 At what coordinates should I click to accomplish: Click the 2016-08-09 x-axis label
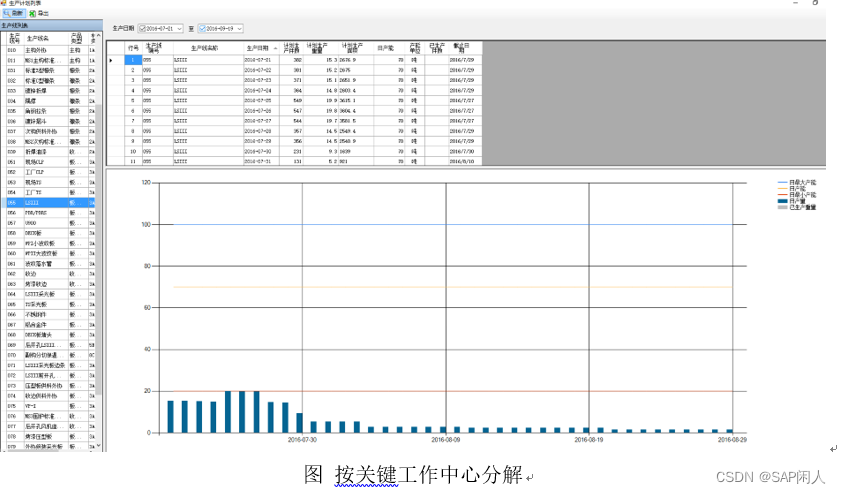tap(446, 440)
